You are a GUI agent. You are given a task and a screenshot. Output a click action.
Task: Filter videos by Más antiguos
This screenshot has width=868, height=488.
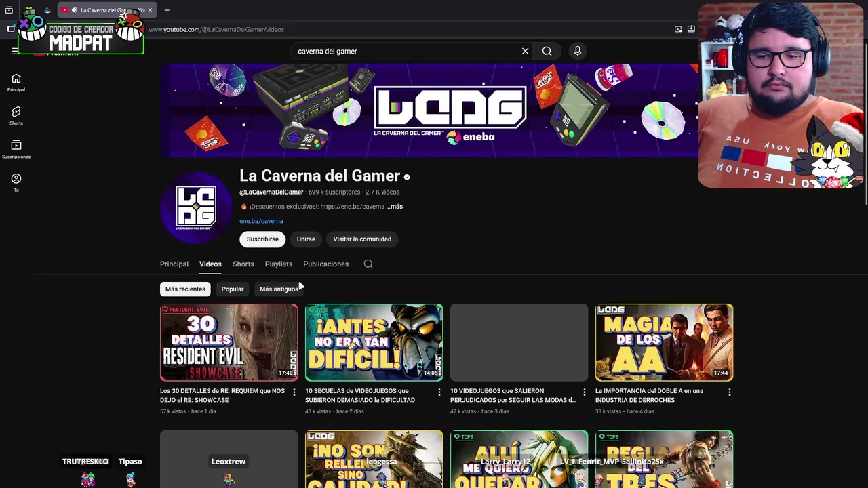coord(279,289)
